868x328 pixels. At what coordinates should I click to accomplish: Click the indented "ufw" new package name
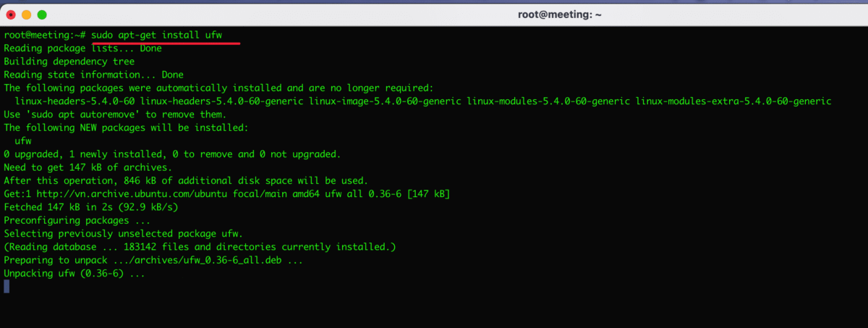(23, 140)
